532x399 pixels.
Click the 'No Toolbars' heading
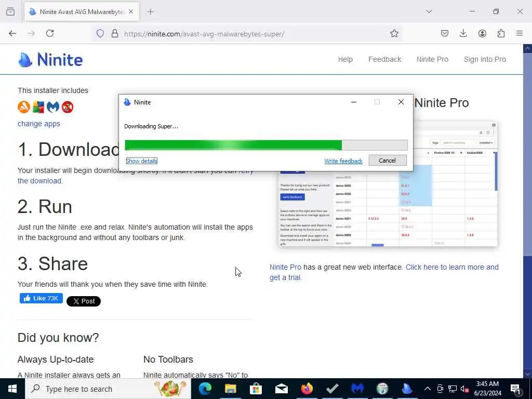click(168, 360)
